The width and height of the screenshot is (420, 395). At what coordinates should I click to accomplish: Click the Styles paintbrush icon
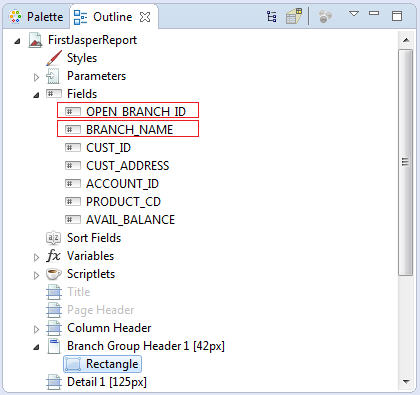tap(54, 58)
